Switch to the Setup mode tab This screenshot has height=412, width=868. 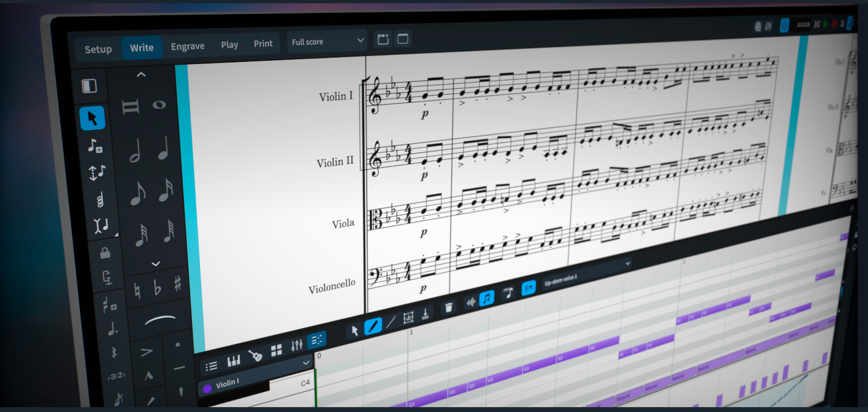pyautogui.click(x=98, y=50)
